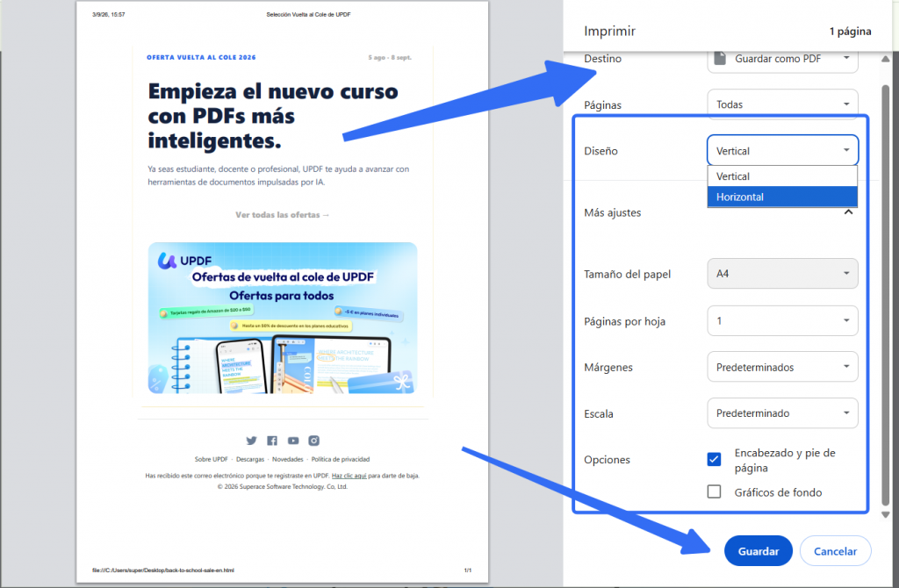Click the PDF file icon beside Guardar como PDF
The image size is (899, 588).
point(720,59)
